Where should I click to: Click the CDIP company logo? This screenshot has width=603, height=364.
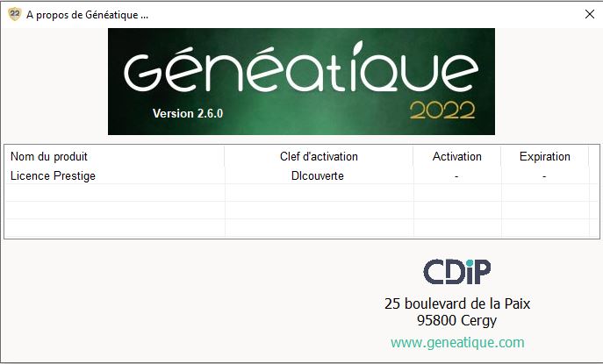point(457,271)
